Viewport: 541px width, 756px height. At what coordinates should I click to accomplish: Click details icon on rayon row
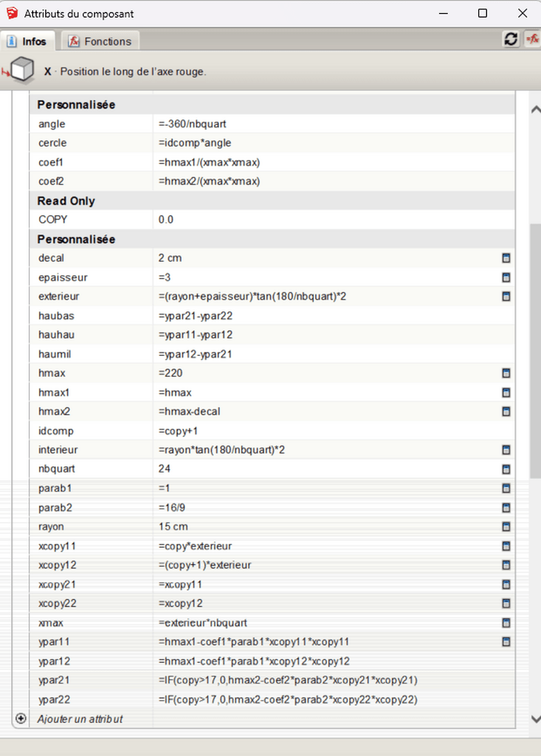(x=506, y=527)
